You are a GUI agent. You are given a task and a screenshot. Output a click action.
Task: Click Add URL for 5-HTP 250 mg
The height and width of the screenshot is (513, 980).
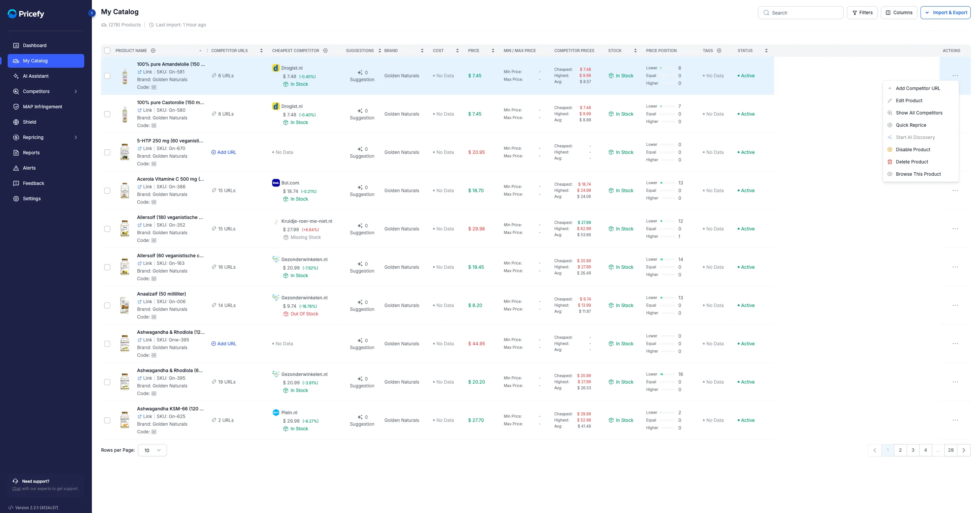(x=224, y=152)
